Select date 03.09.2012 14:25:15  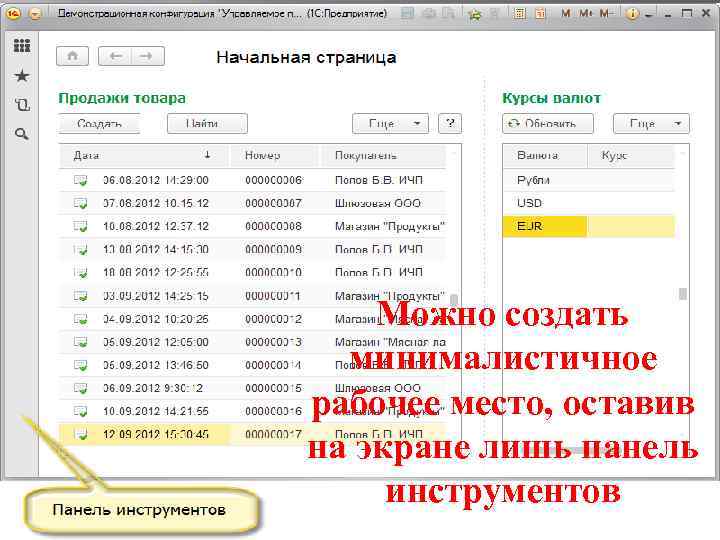click(x=156, y=296)
